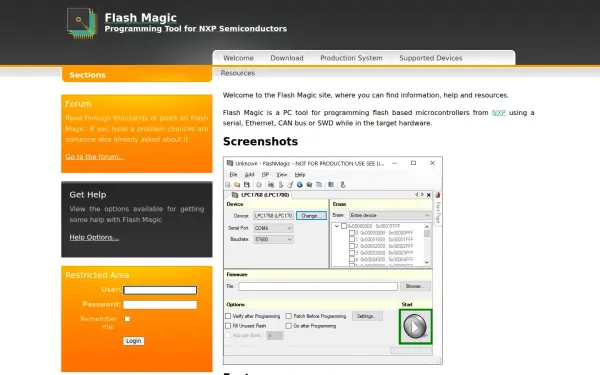Screen dimensions: 600x375
Task: Click the Change... device button
Action: [x=311, y=216]
